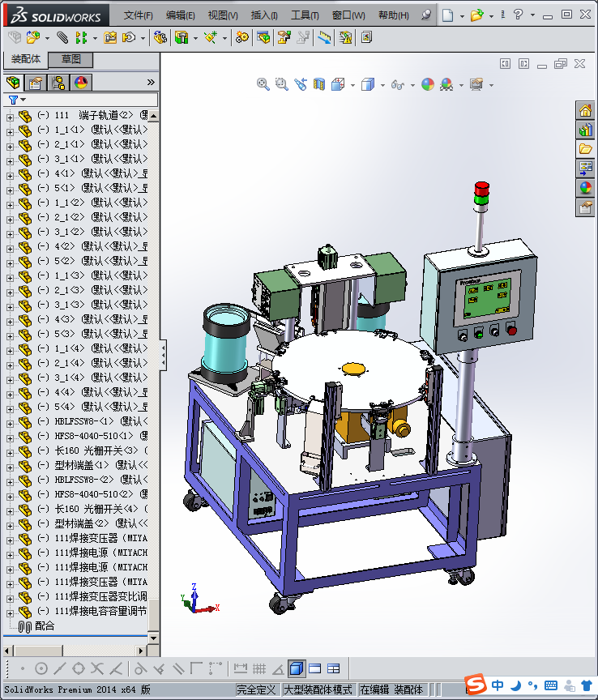Open the View Palette task pane
598x700 pixels.
tap(585, 169)
